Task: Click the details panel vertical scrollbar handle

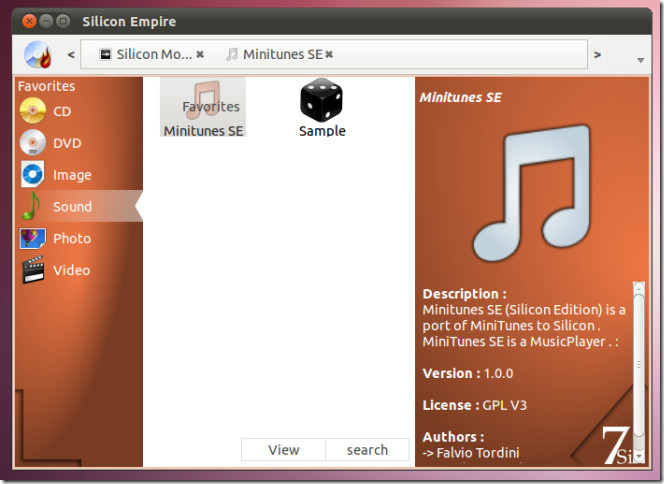Action: [x=639, y=365]
